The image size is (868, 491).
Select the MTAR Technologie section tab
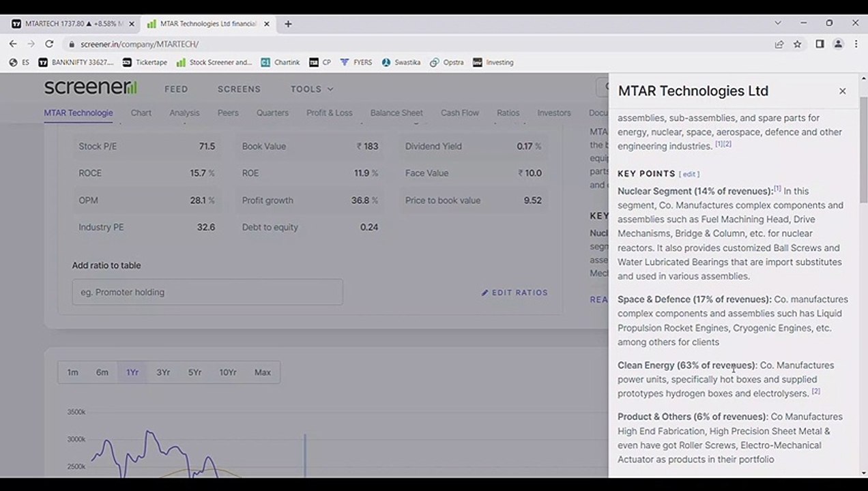(78, 113)
